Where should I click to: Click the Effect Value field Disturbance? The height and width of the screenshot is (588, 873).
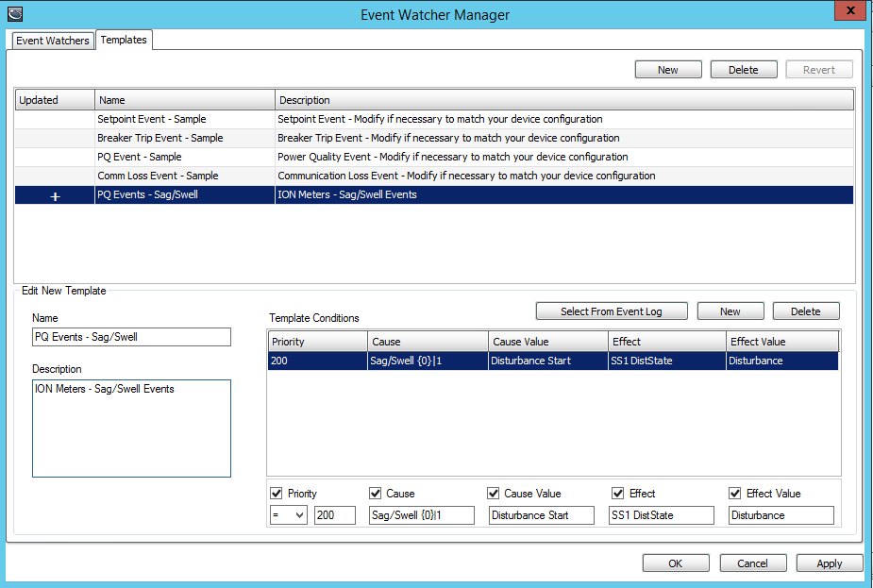point(781,515)
